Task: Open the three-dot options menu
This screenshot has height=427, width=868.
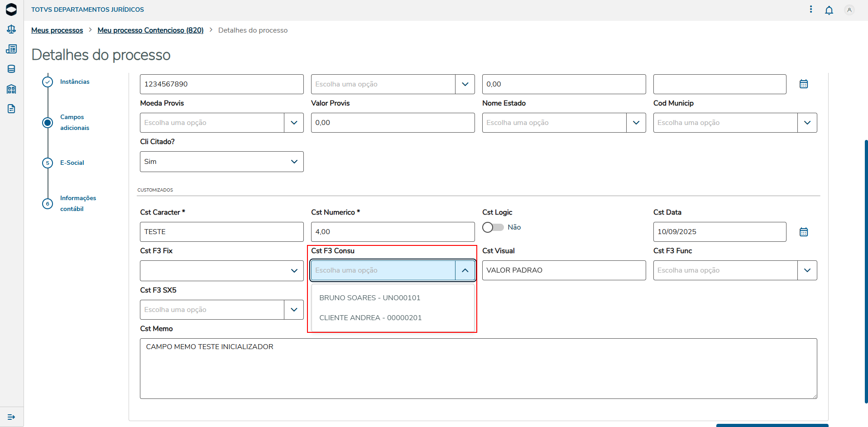Action: point(811,10)
